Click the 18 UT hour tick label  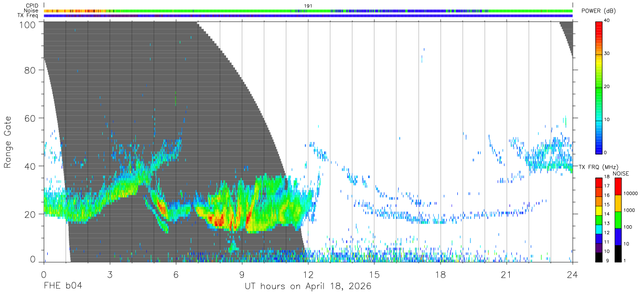click(441, 274)
